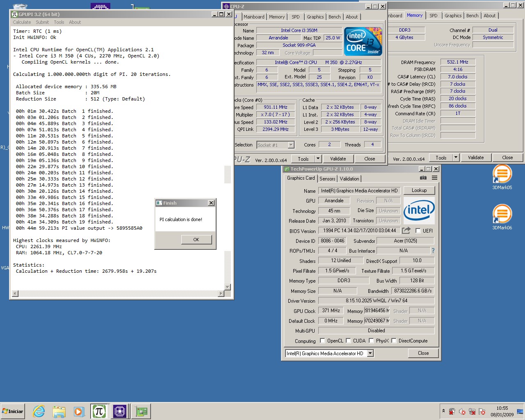Click GPUPI horizontal scrollbar left arrow
Viewport: 525px width, 420px height.
pyautogui.click(x=15, y=293)
